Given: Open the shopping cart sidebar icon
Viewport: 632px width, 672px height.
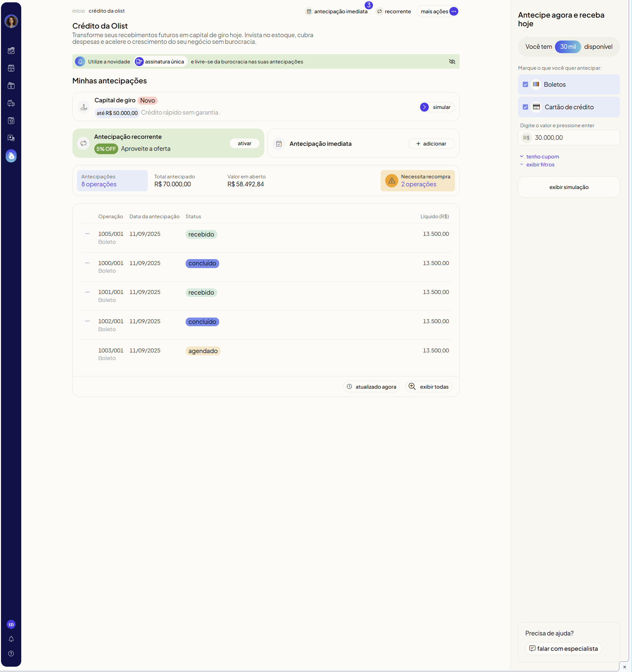Looking at the screenshot, I should click(11, 121).
